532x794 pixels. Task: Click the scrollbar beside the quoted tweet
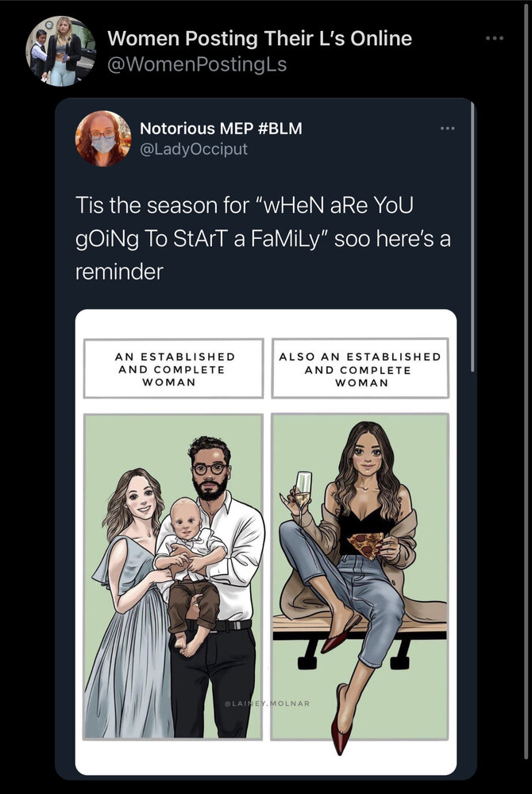point(472,237)
